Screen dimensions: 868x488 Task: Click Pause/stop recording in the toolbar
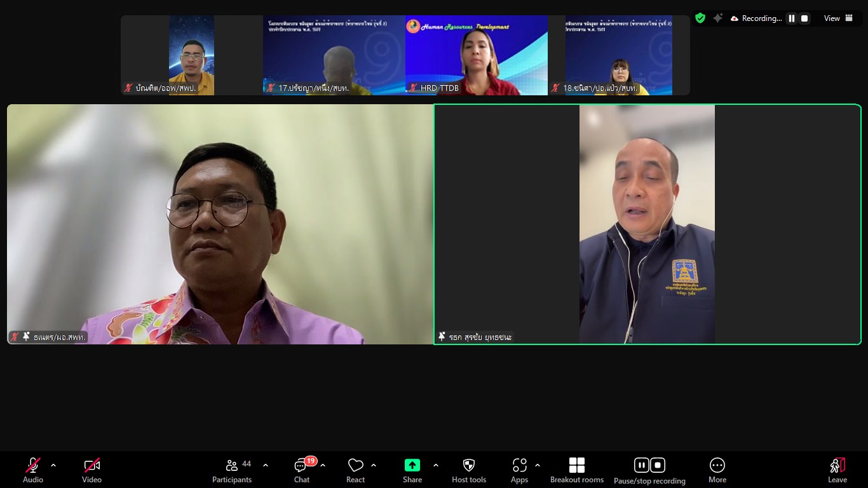click(x=649, y=471)
